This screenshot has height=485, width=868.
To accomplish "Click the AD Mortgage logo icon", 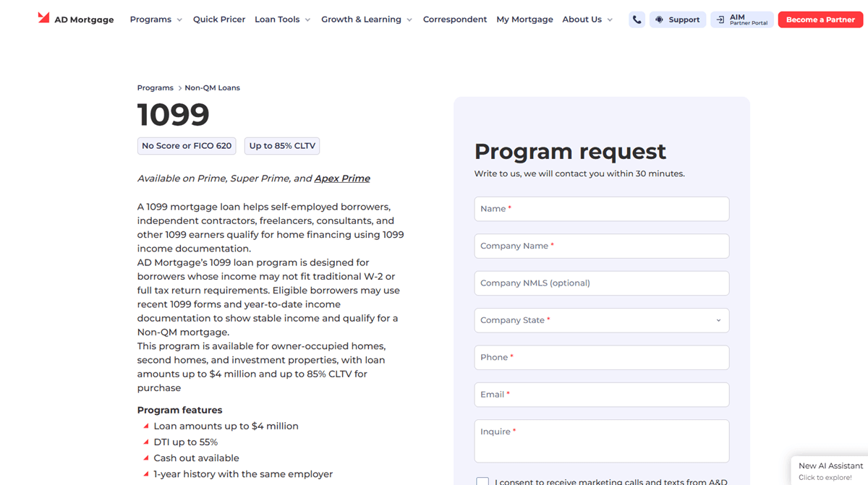I will click(x=43, y=18).
